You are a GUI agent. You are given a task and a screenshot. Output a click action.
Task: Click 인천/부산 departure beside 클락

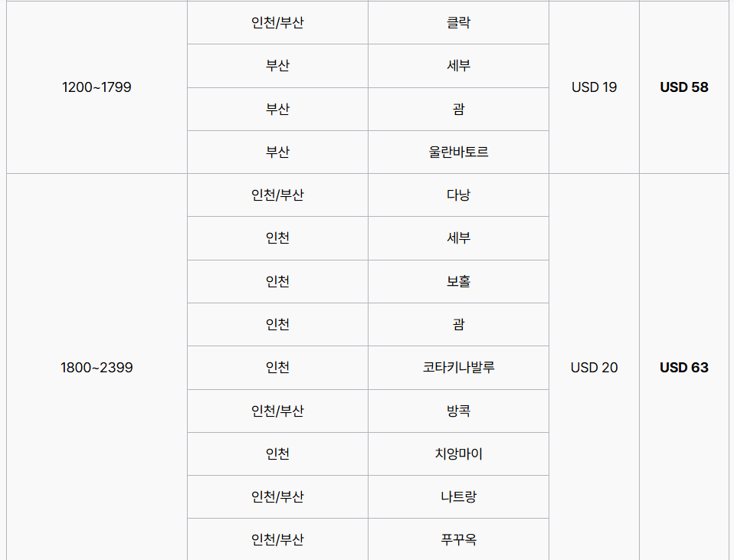point(277,23)
